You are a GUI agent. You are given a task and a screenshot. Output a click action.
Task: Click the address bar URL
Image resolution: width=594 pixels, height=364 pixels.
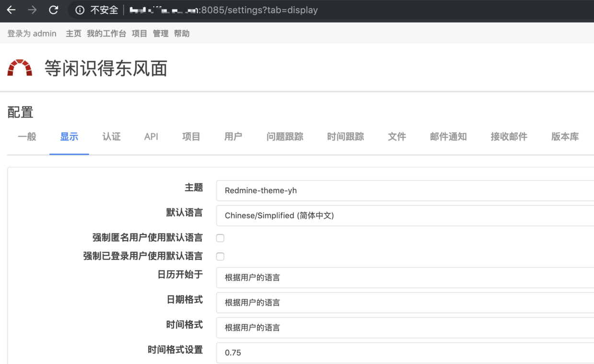(x=224, y=10)
